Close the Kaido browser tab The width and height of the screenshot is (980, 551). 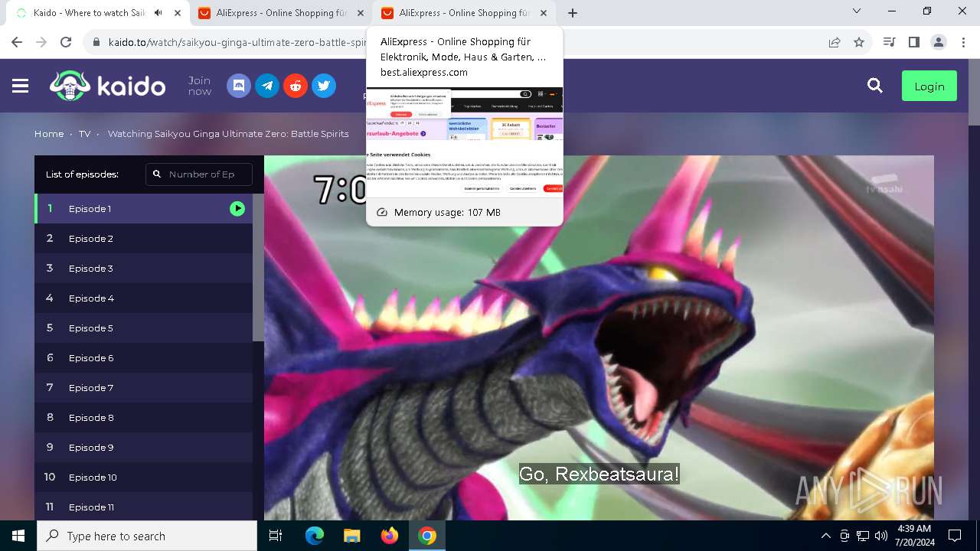pyautogui.click(x=178, y=13)
